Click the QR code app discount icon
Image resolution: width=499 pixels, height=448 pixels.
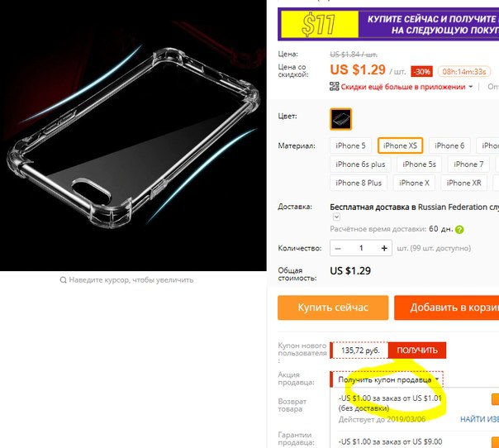click(x=334, y=86)
